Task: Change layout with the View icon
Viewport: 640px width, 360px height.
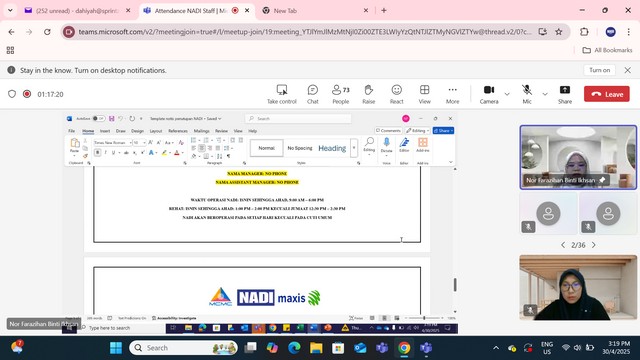Action: 424,94
